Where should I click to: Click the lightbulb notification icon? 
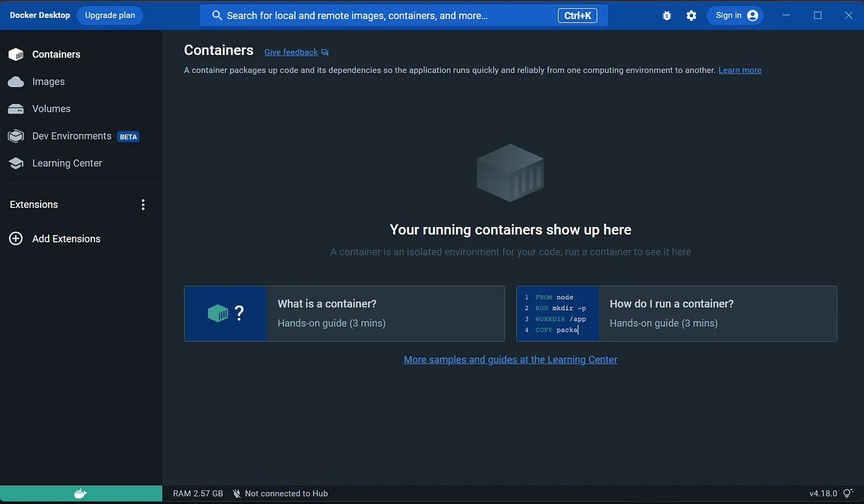coord(848,493)
